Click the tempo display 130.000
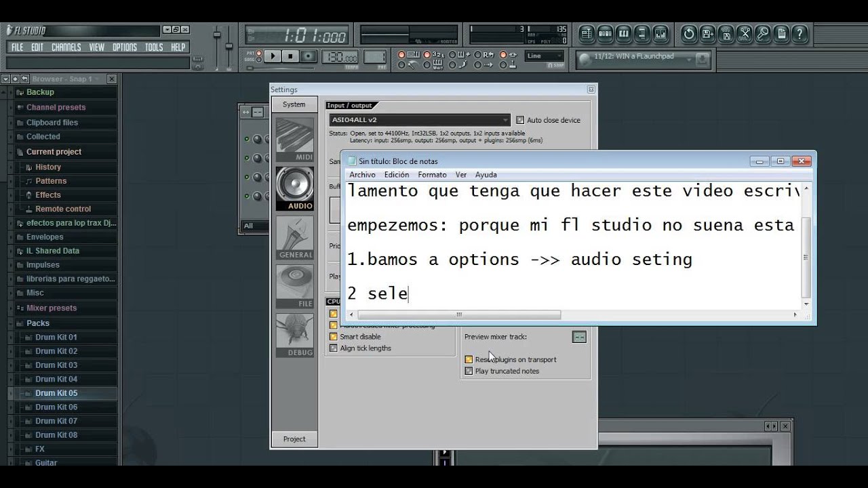Screen dimensions: 868x488 click(340, 58)
